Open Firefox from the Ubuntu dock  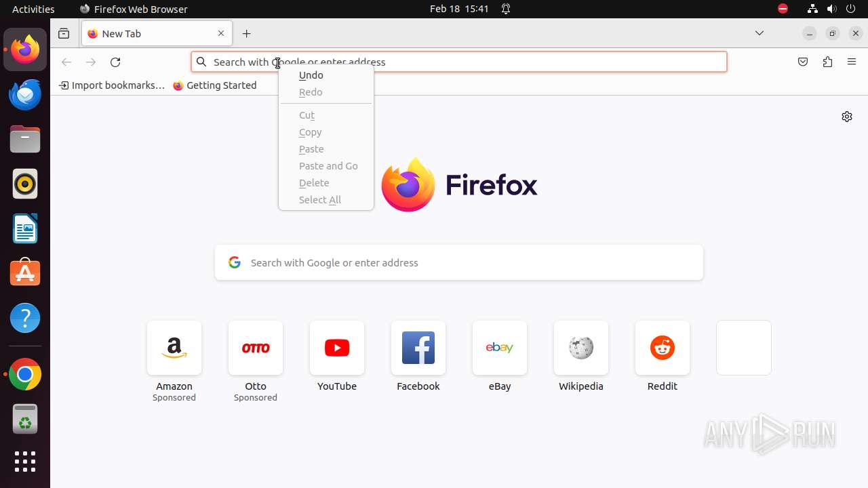coord(25,49)
